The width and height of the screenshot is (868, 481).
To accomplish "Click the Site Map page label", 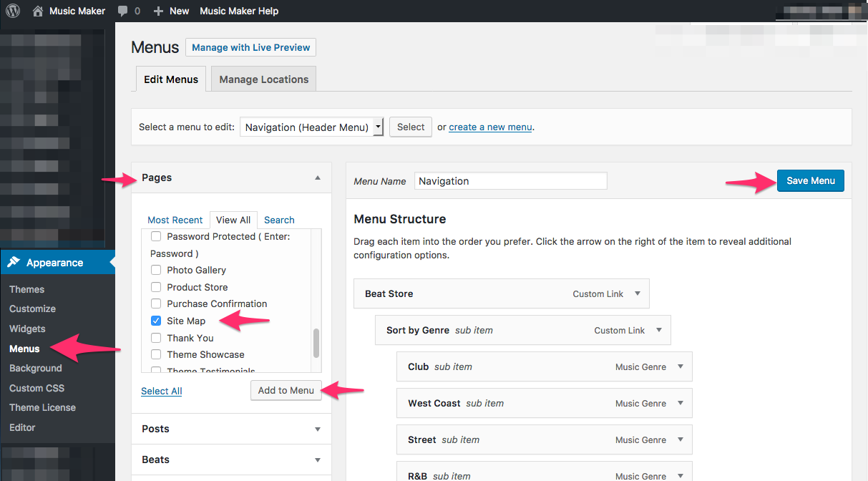I will click(186, 321).
